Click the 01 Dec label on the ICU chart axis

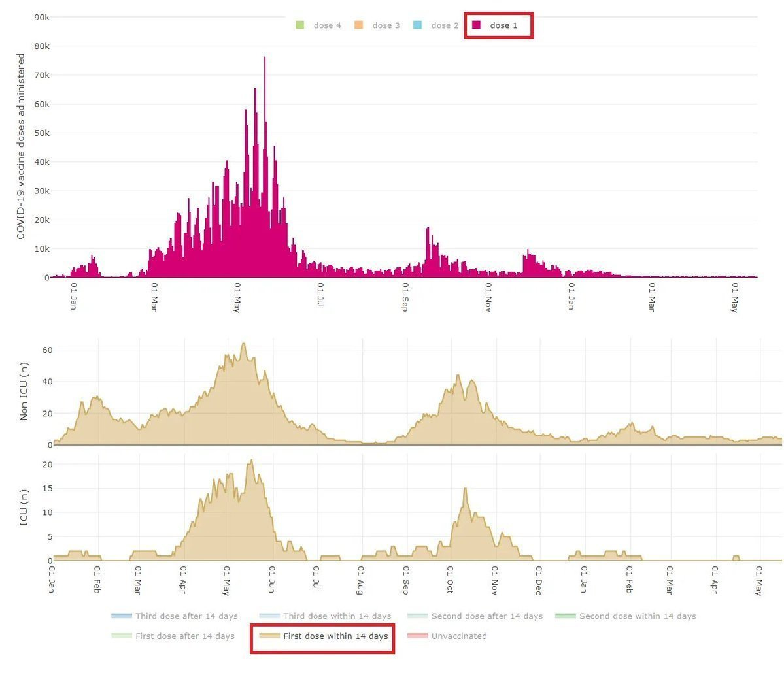tap(539, 580)
